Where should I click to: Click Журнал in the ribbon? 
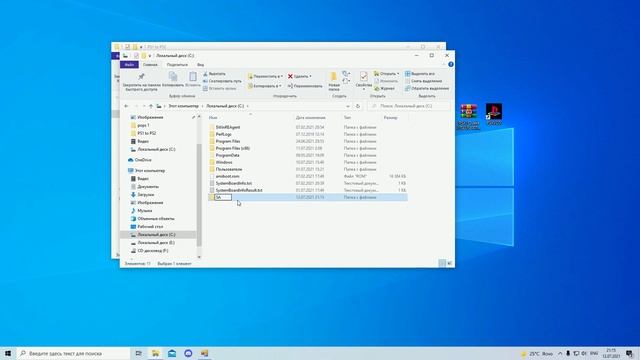(384, 88)
